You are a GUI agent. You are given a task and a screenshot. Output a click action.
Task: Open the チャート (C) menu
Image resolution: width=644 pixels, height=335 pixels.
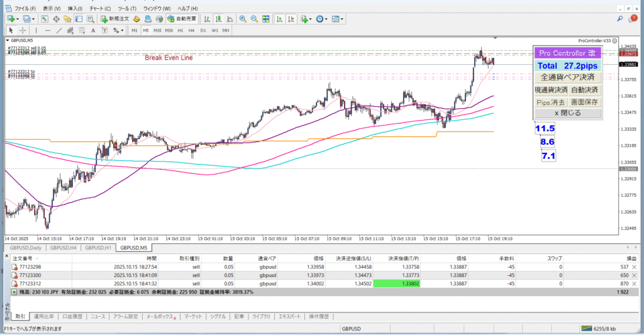click(x=99, y=9)
